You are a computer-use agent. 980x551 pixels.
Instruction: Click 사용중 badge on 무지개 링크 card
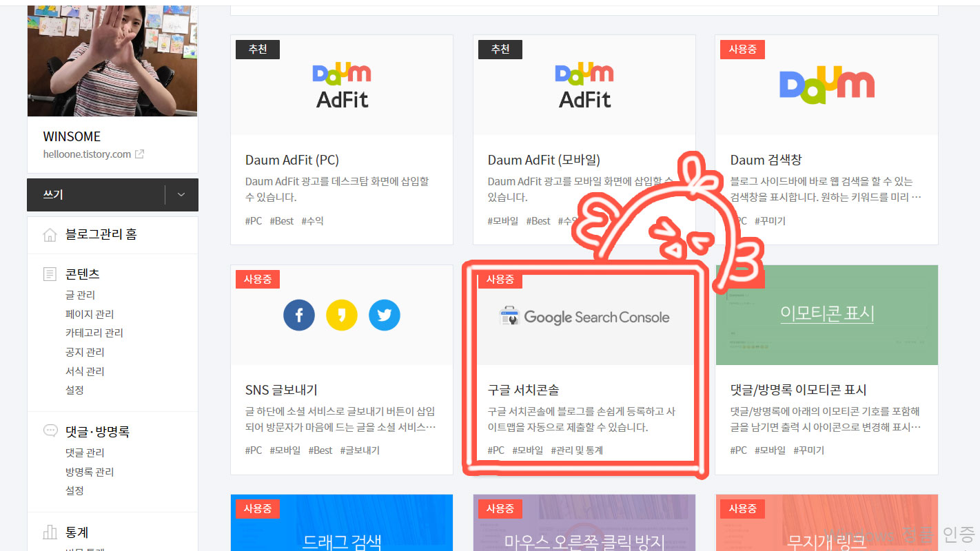pyautogui.click(x=743, y=509)
